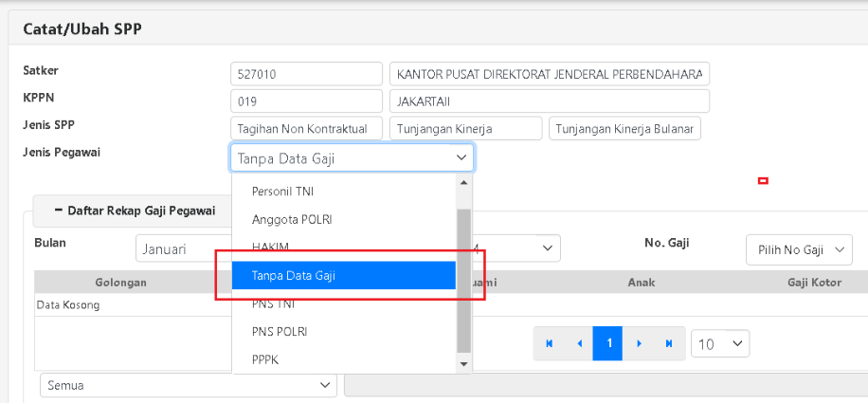Open rows-per-page dropdown showing 10
This screenshot has width=868, height=404.
(x=720, y=344)
